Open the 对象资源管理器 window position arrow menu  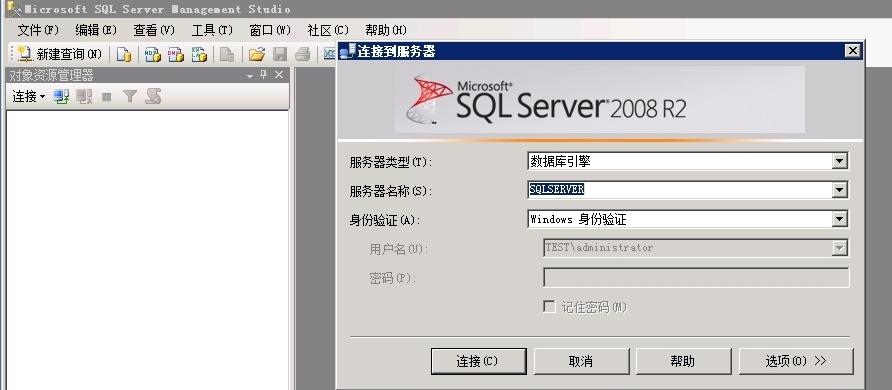[250, 76]
